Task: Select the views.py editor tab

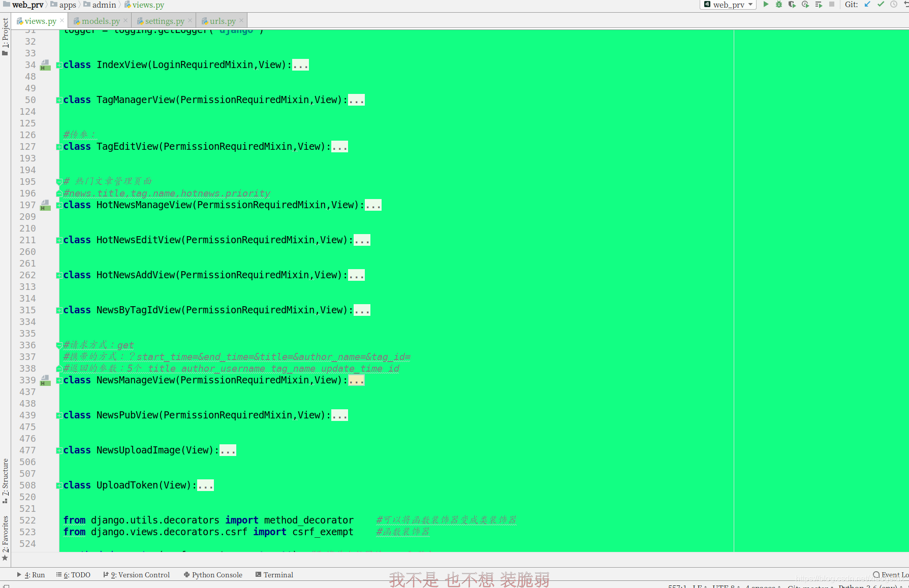Action: (x=40, y=21)
